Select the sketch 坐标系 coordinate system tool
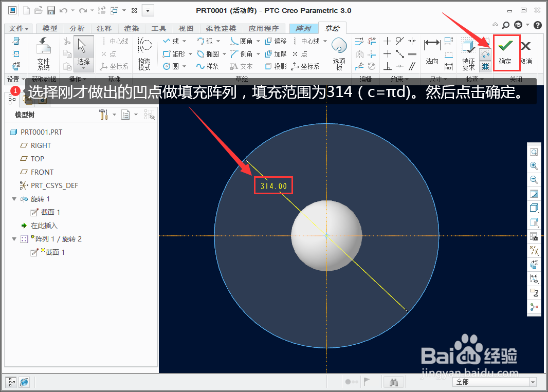548x392 pixels. point(305,66)
